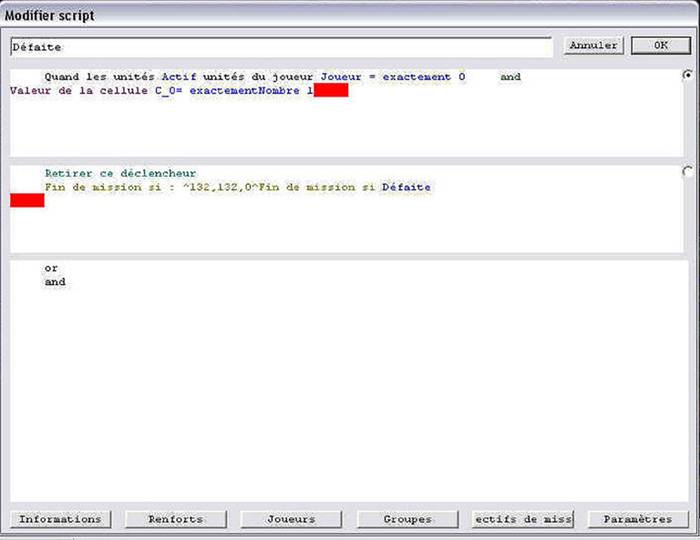Click the 'or' operator in the lower panel

point(51,268)
